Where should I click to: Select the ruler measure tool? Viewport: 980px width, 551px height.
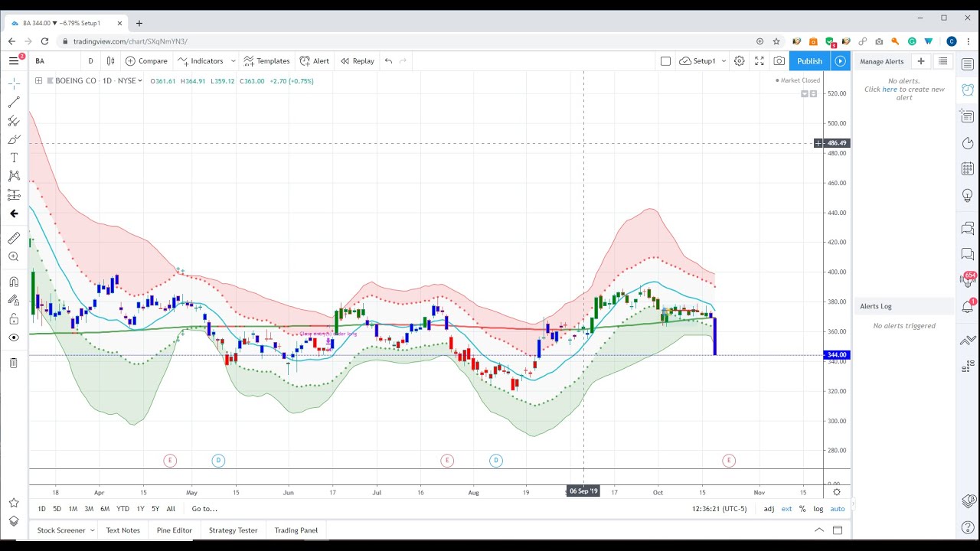(x=14, y=238)
